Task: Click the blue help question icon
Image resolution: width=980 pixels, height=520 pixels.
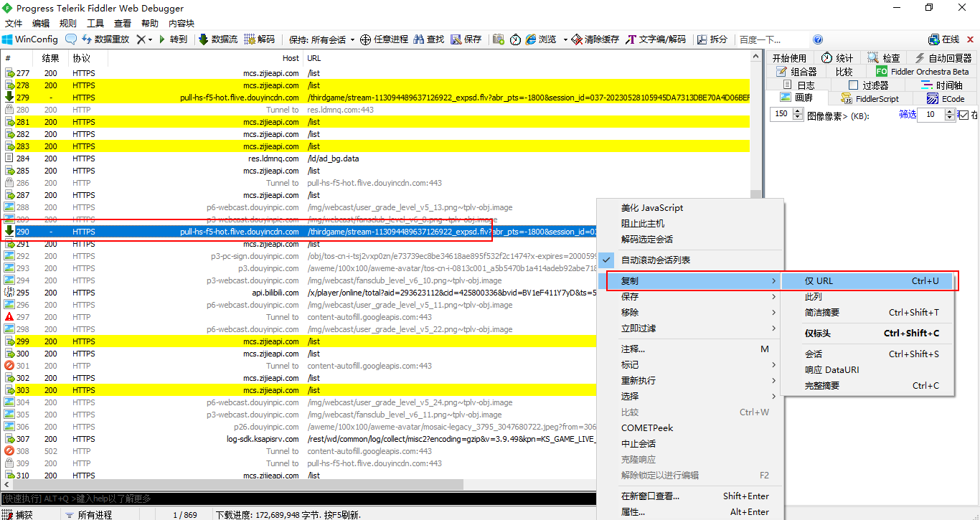Action: pos(818,39)
